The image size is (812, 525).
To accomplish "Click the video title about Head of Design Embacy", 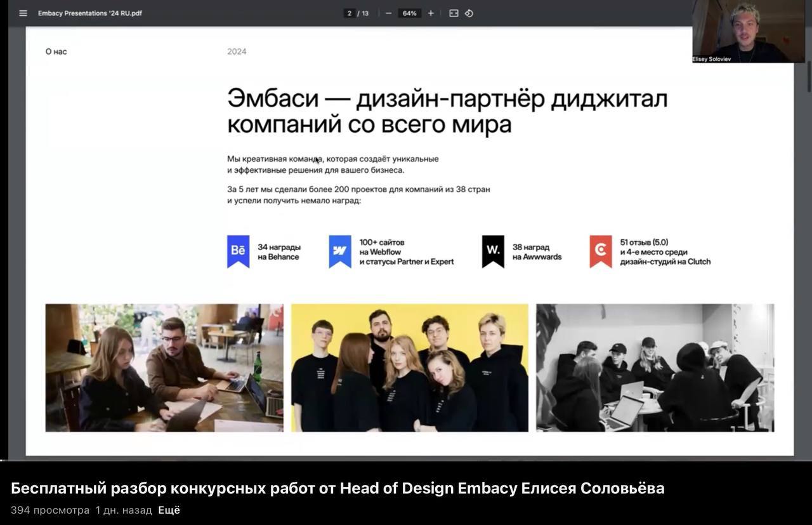I will click(337, 488).
